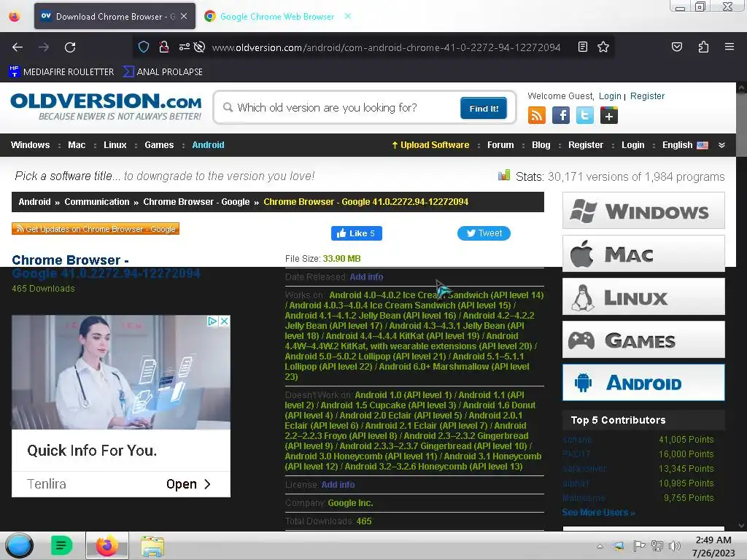The width and height of the screenshot is (747, 560).
Task: Open the Tenlira ad Open button
Action: click(x=188, y=484)
